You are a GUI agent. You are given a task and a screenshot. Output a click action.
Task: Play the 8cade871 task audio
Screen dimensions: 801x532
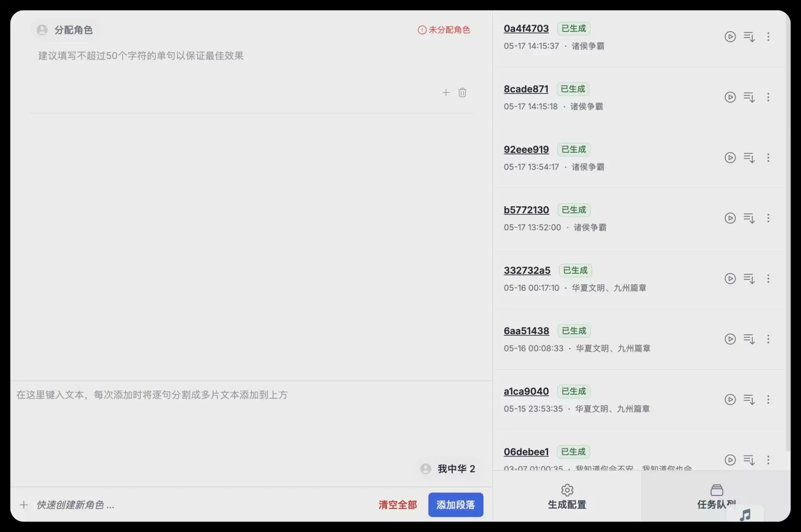730,97
